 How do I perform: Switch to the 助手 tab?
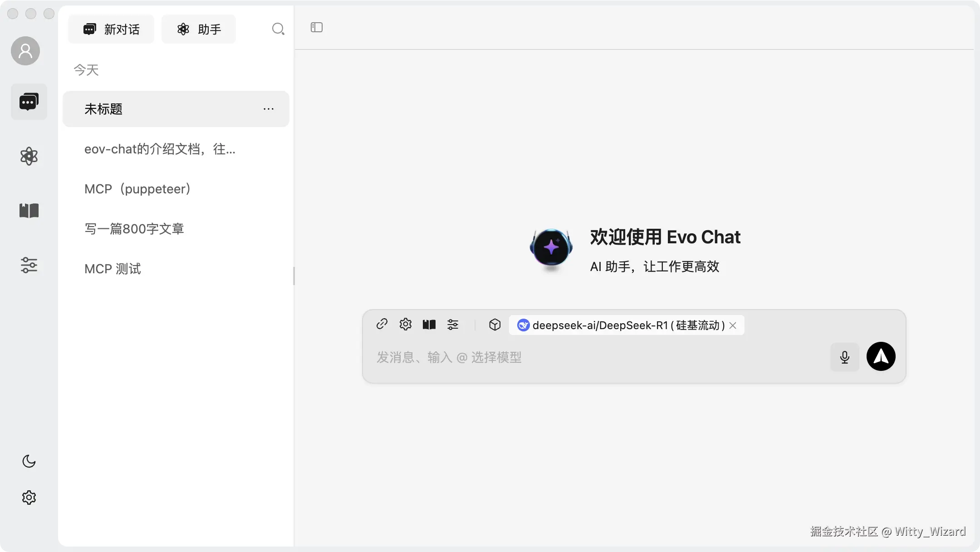(x=199, y=29)
